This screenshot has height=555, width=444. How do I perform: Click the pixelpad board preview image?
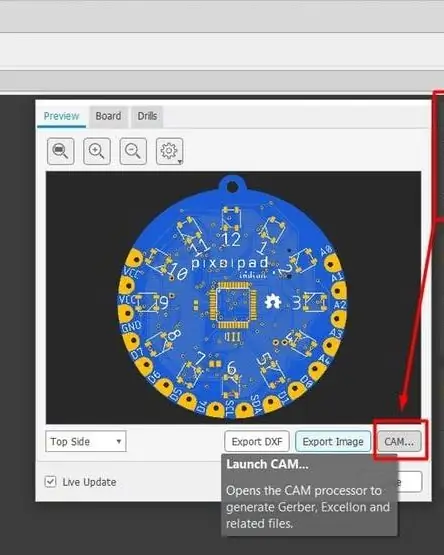coord(233,297)
